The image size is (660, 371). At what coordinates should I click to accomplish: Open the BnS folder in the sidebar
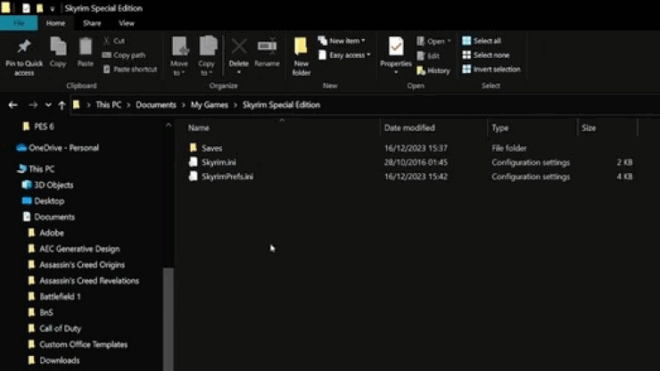[46, 312]
